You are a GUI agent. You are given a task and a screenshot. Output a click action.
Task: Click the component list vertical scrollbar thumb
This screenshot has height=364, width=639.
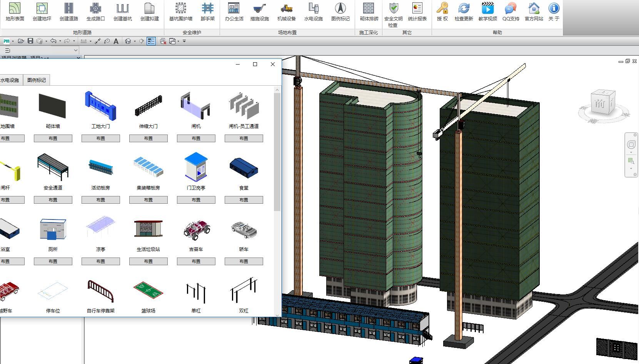pyautogui.click(x=277, y=151)
